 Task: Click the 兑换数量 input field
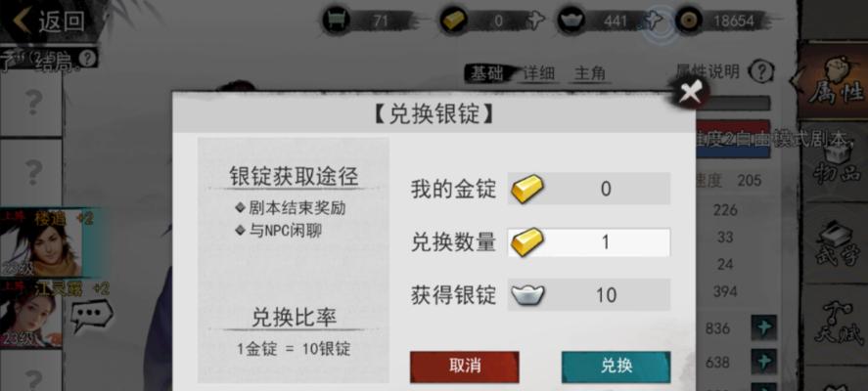coord(589,242)
